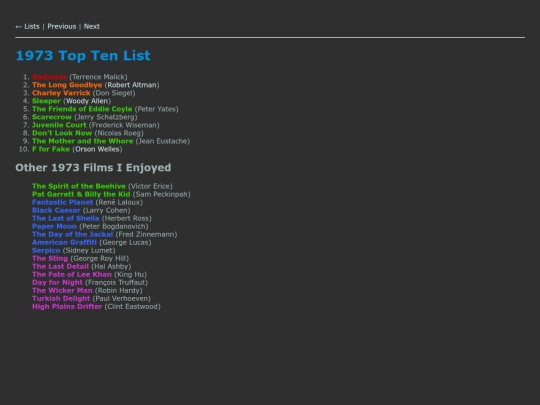The height and width of the screenshot is (405, 540).
Task: Click The Wicker Man link
Action: click(62, 291)
